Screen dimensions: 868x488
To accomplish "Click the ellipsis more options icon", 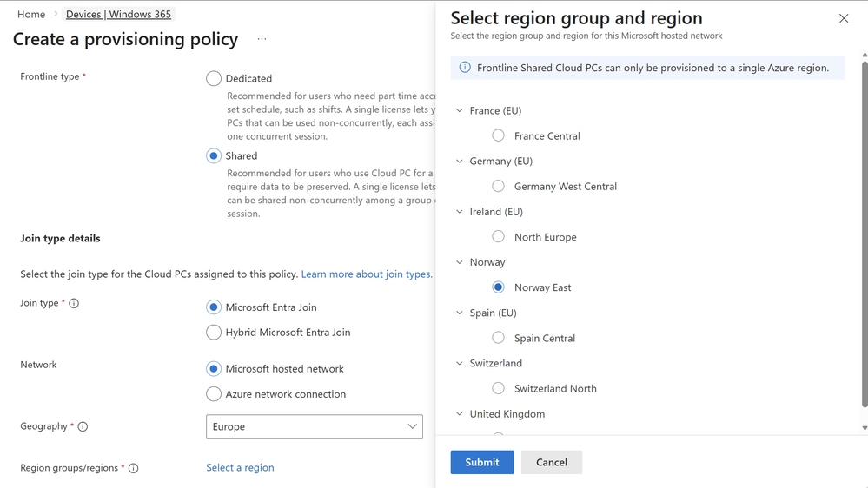I will tap(262, 39).
